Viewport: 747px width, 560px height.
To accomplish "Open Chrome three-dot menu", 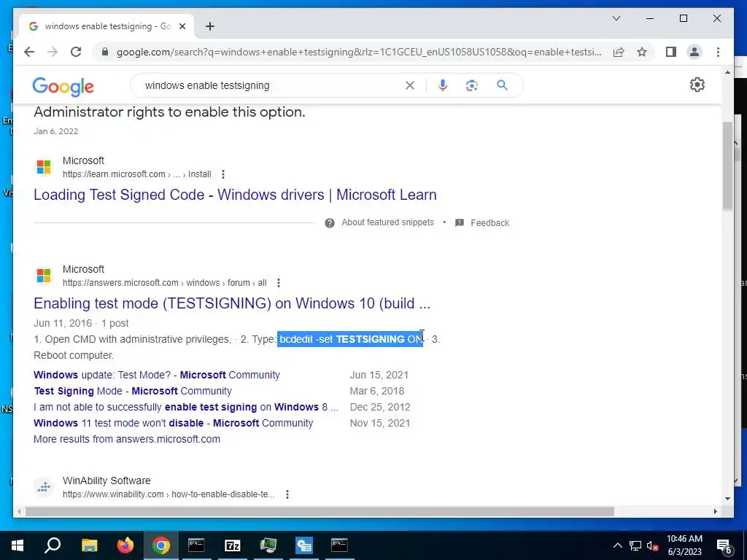I will [x=718, y=52].
